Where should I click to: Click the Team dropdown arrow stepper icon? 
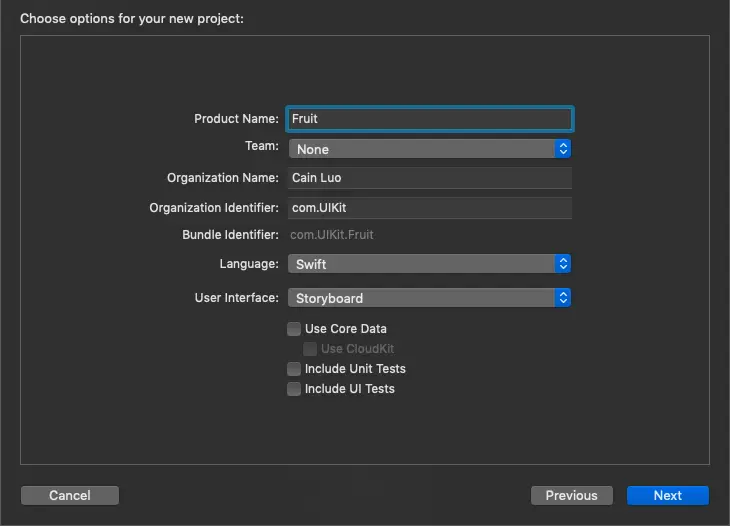[563, 149]
